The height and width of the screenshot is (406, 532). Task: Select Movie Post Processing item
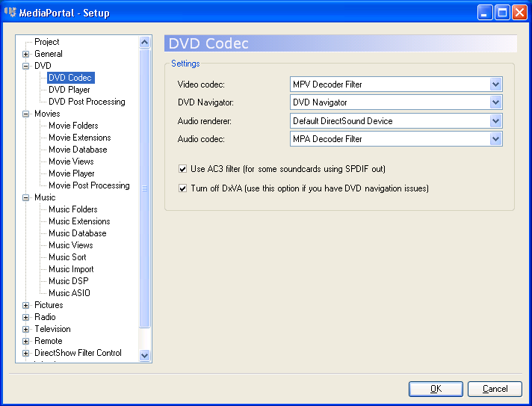point(89,185)
